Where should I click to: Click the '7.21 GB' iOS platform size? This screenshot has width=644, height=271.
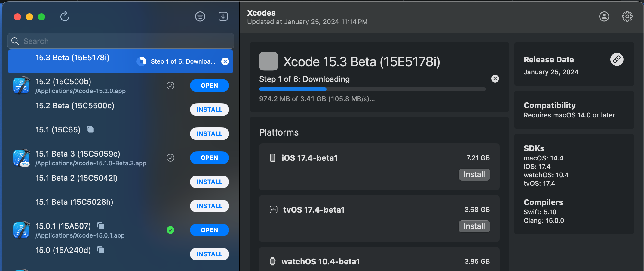[x=478, y=158]
